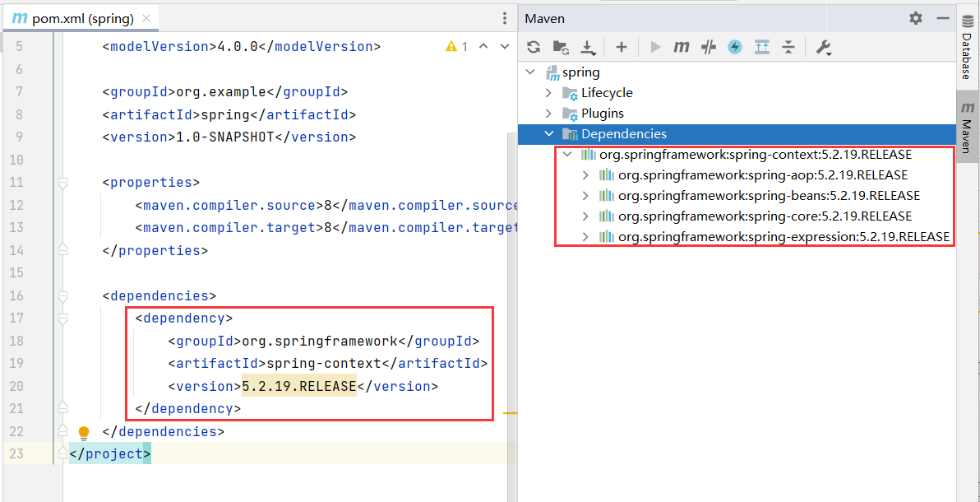Click the highlighted 5.2.19.RELEASE version text
980x502 pixels.
click(x=298, y=386)
